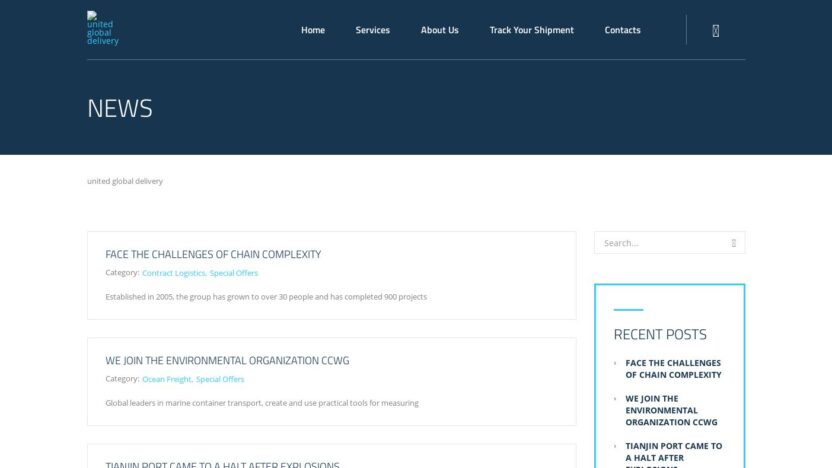Open Special Offers category under CCWG post
The height and width of the screenshot is (468, 832).
tap(220, 379)
